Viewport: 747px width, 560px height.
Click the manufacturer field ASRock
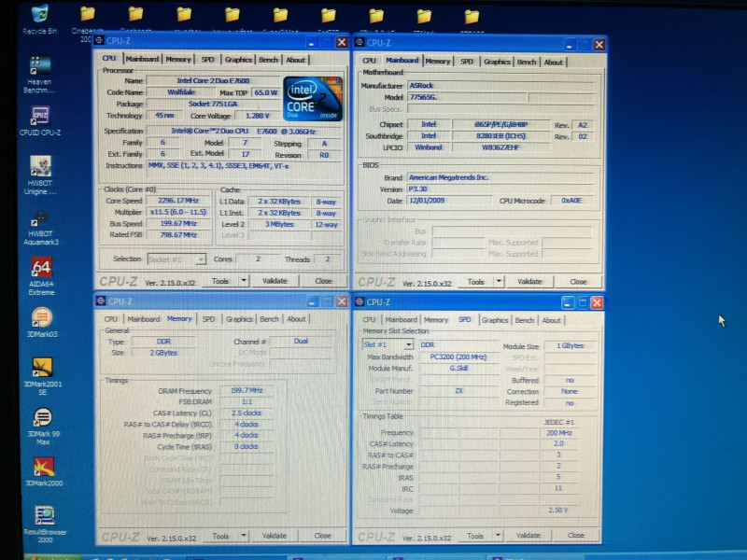click(x=500, y=86)
